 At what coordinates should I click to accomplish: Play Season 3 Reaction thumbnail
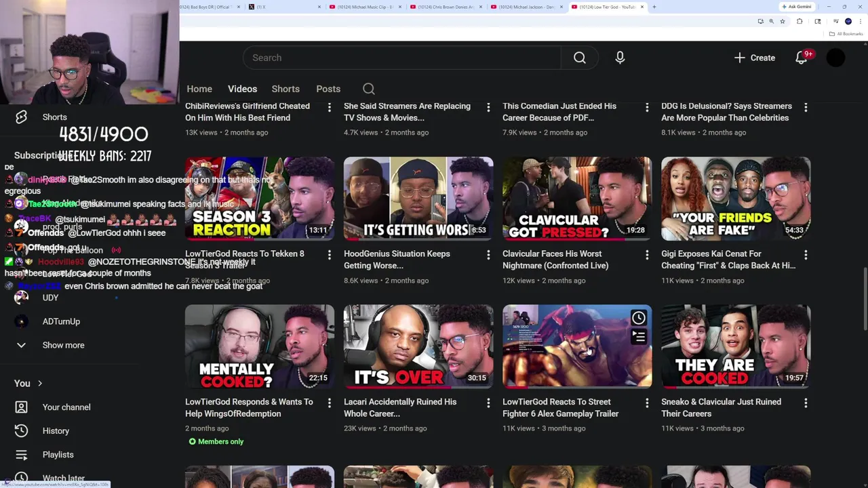[x=260, y=199]
